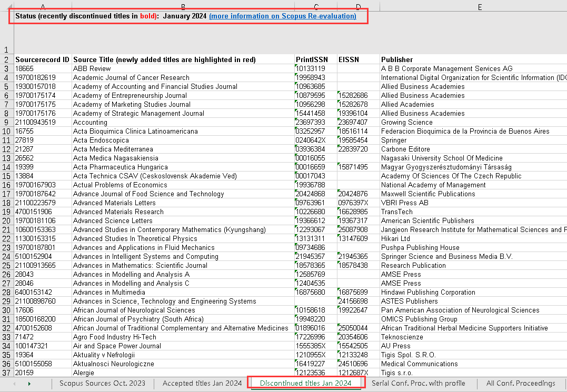Viewport: 567px width, 392px height.
Task: Select Acta Medica Mediterranea cell
Action: coord(183,149)
